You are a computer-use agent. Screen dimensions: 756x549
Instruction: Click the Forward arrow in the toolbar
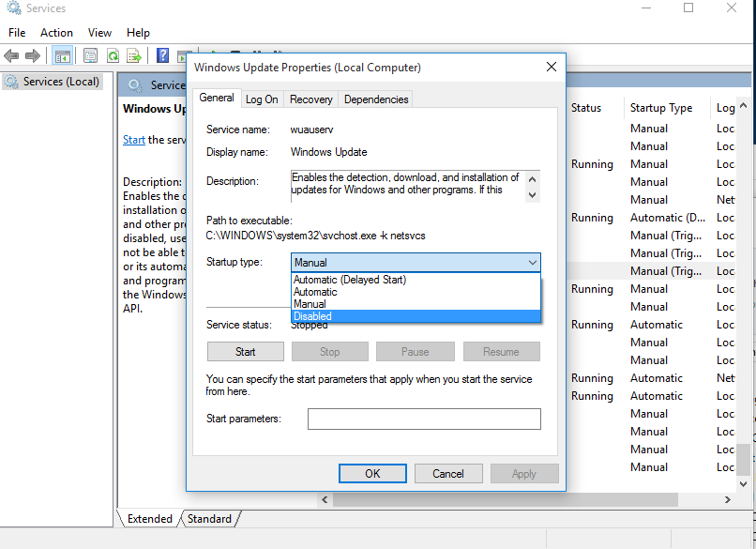[x=32, y=56]
